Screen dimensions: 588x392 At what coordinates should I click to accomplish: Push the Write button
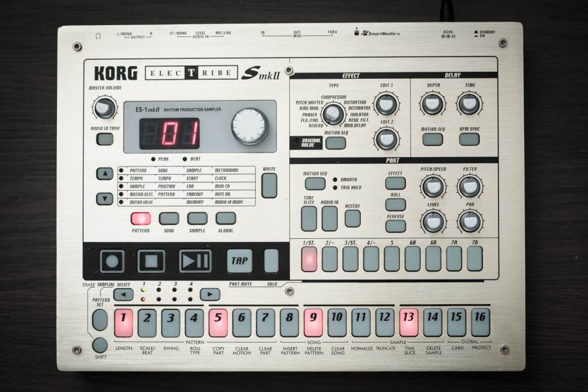pos(269,186)
